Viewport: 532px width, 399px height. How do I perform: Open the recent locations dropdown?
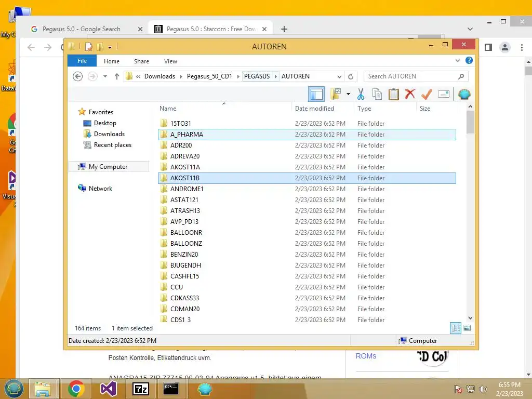click(x=105, y=76)
